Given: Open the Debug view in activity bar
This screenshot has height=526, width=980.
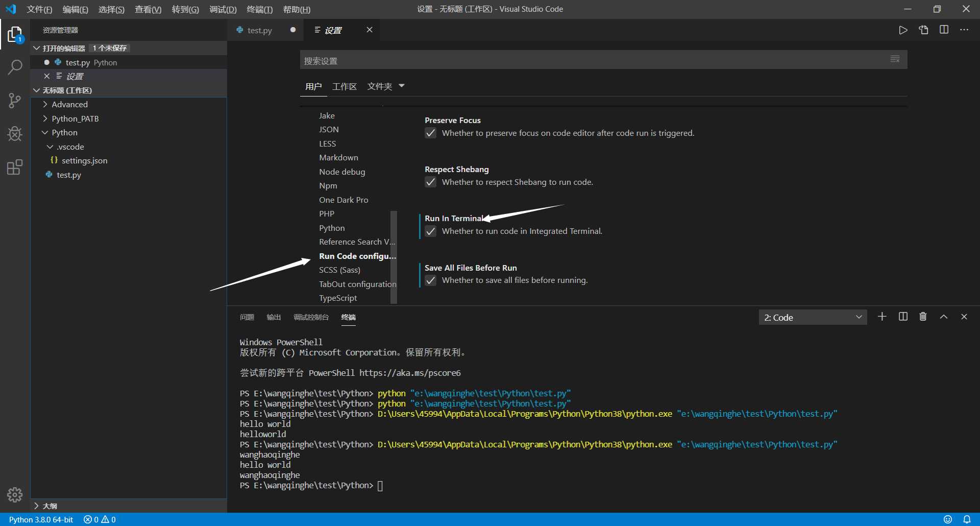Looking at the screenshot, I should 15,134.
